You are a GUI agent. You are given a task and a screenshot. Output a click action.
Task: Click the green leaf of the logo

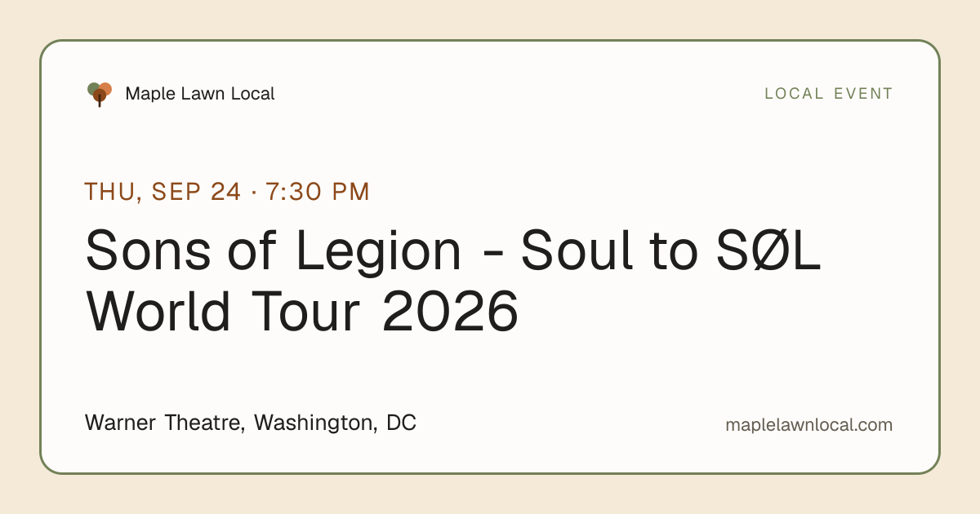tap(93, 88)
